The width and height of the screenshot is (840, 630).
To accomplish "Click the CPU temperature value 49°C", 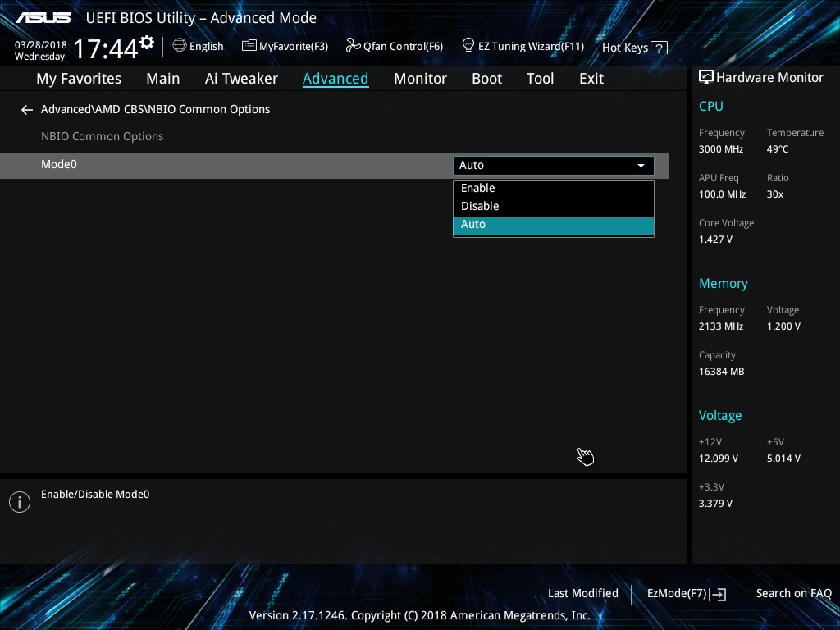I will (x=778, y=149).
